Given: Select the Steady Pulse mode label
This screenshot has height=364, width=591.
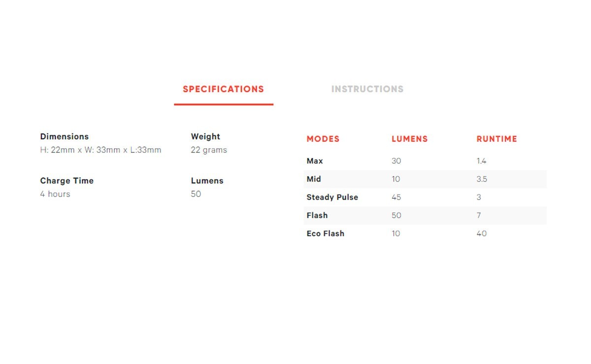Looking at the screenshot, I should 332,197.
